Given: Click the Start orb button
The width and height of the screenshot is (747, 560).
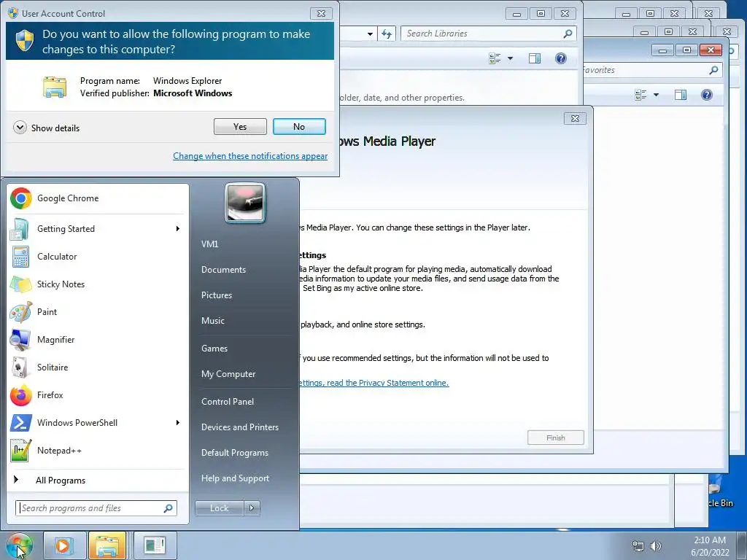Looking at the screenshot, I should [19, 545].
